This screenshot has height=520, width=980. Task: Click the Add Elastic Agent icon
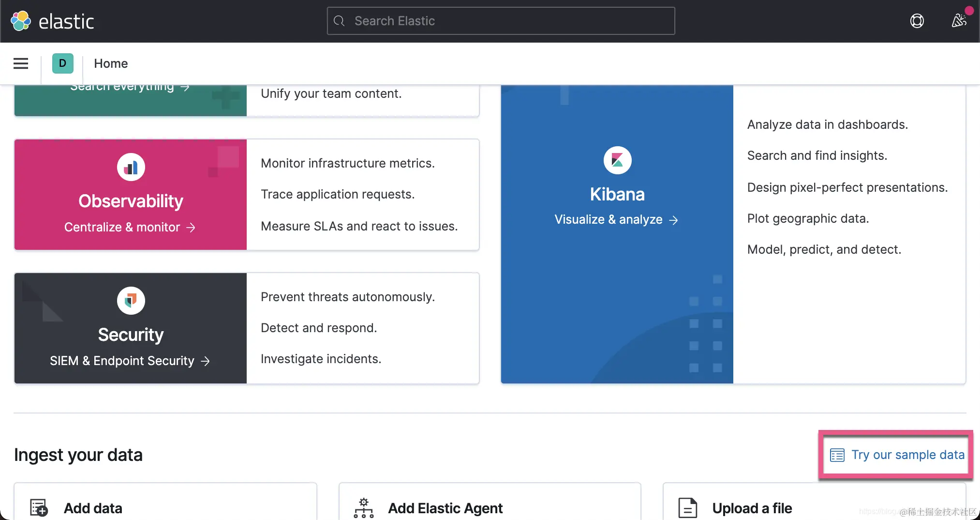pos(364,508)
